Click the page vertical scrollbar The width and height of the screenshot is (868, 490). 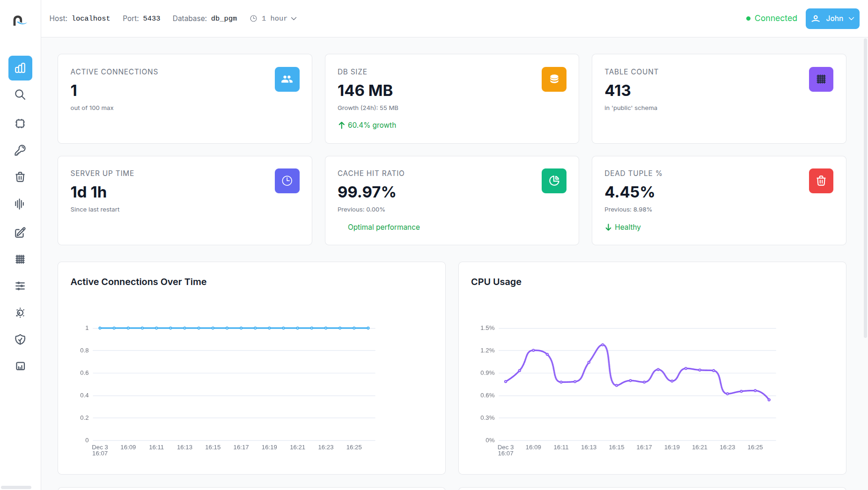(x=865, y=187)
